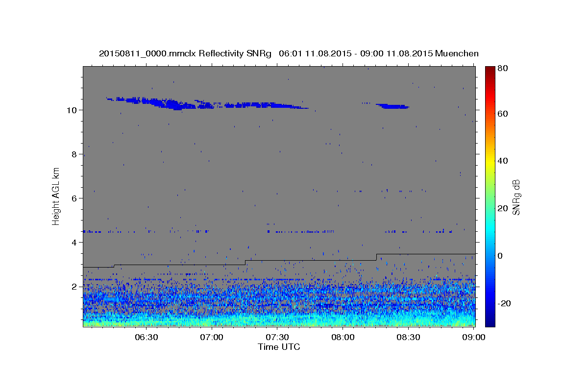Click the small cloud patch near 08:20 at 10 km
This screenshot has width=588, height=392.
[392, 106]
